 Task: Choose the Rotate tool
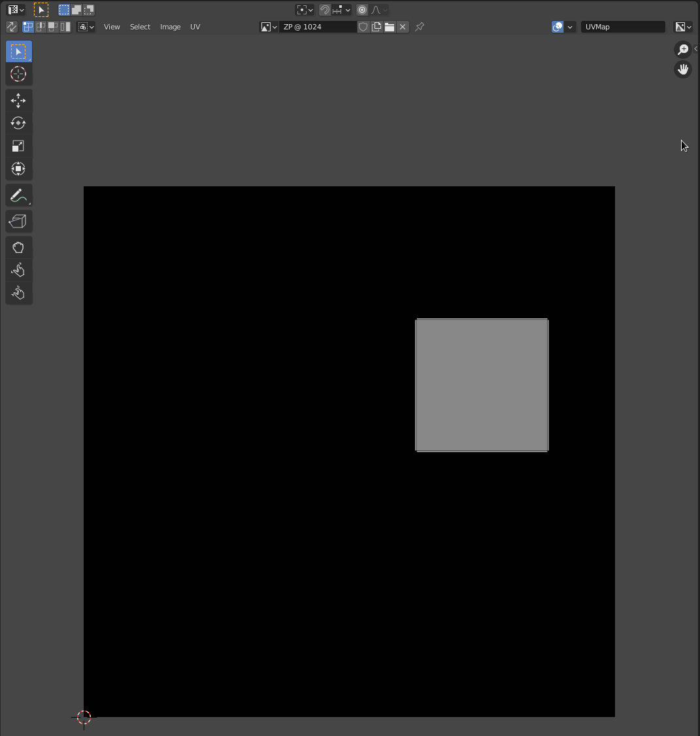(x=19, y=123)
